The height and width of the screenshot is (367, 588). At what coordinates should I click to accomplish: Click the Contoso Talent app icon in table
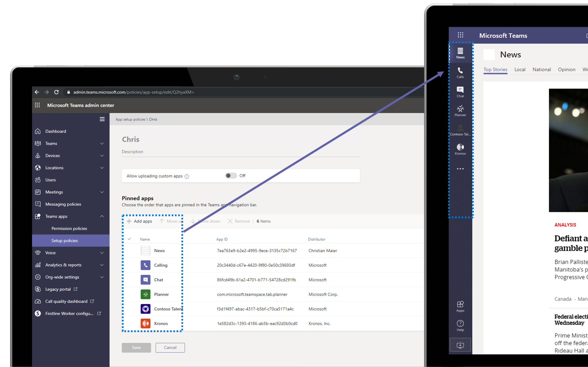pos(146,309)
